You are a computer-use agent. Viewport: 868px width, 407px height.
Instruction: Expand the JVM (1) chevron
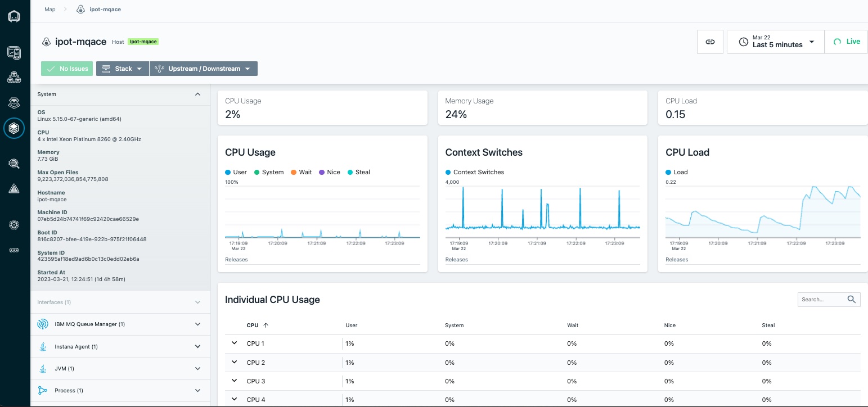[x=197, y=369]
